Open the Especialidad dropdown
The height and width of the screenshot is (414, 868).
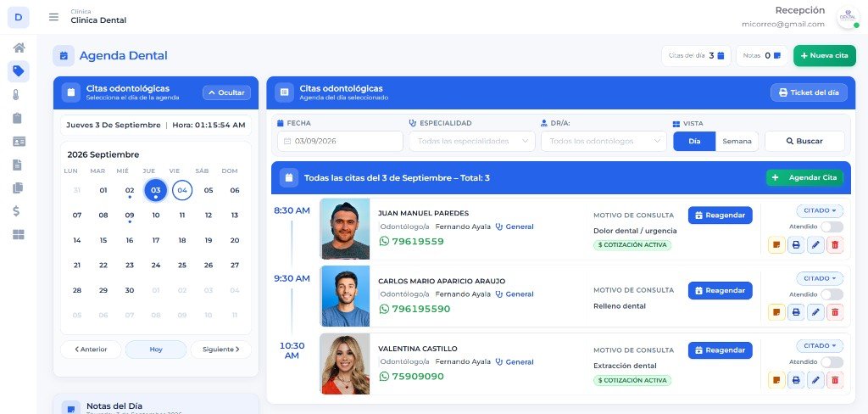click(472, 141)
